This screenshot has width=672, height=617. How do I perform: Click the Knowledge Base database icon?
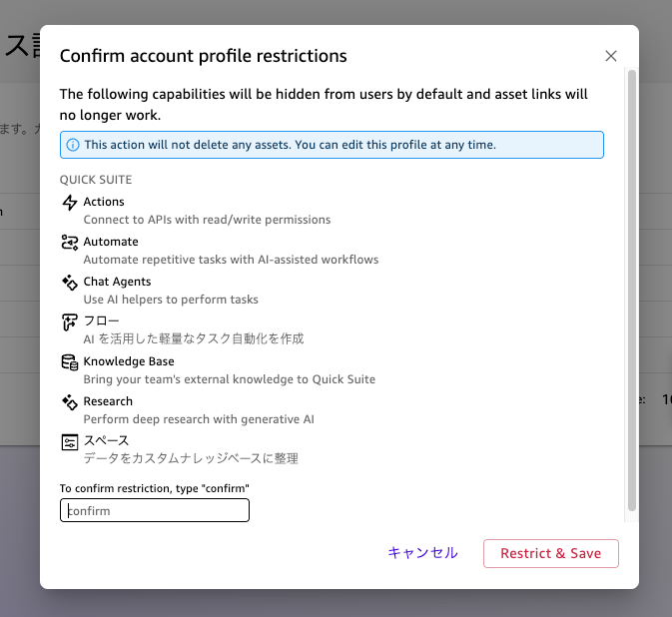point(69,362)
